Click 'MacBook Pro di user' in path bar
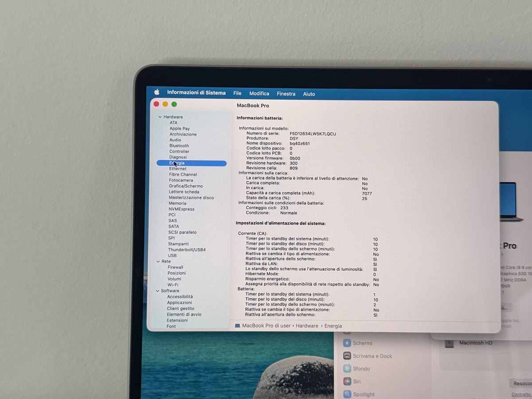 click(x=266, y=326)
